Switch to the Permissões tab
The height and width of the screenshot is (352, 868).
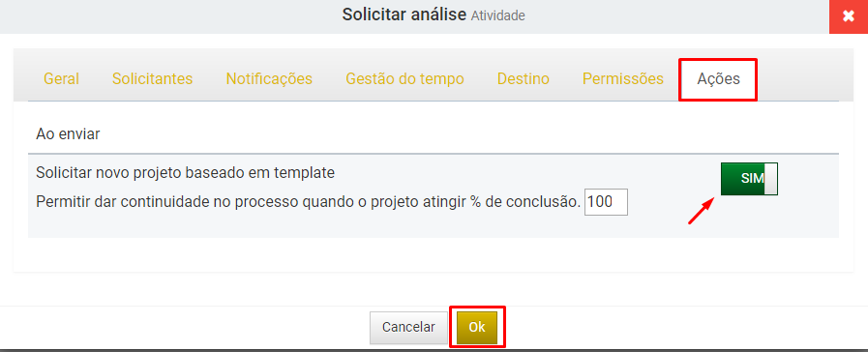click(x=623, y=79)
